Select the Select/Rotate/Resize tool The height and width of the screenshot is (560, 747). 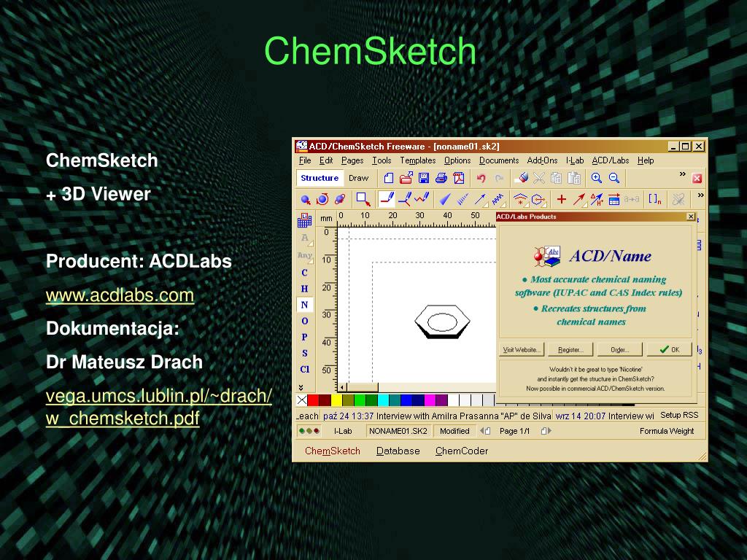click(322, 200)
